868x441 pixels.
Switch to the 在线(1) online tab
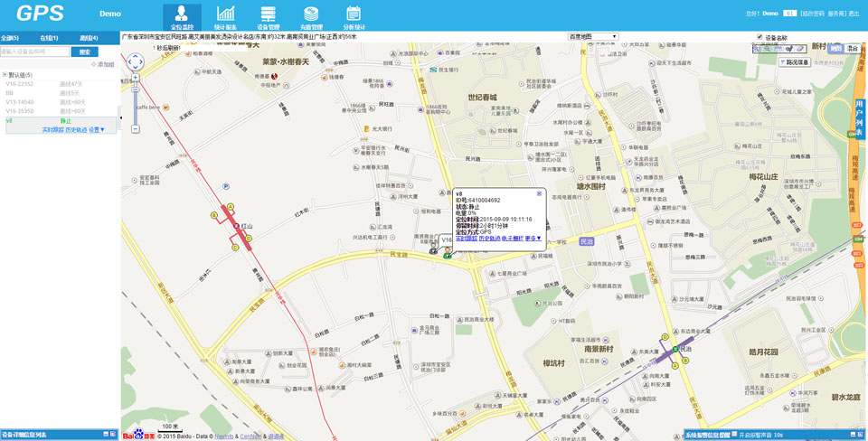tap(50, 38)
